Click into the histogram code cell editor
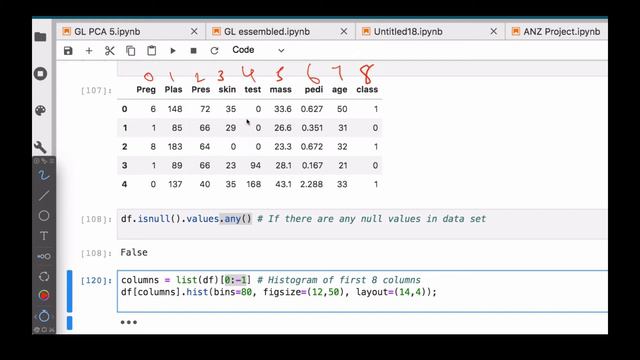 coord(362,291)
